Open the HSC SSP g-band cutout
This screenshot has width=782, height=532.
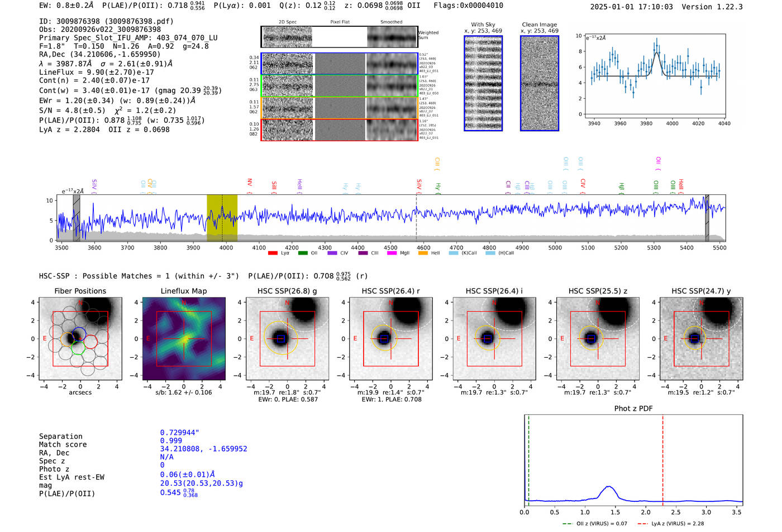tap(287, 339)
